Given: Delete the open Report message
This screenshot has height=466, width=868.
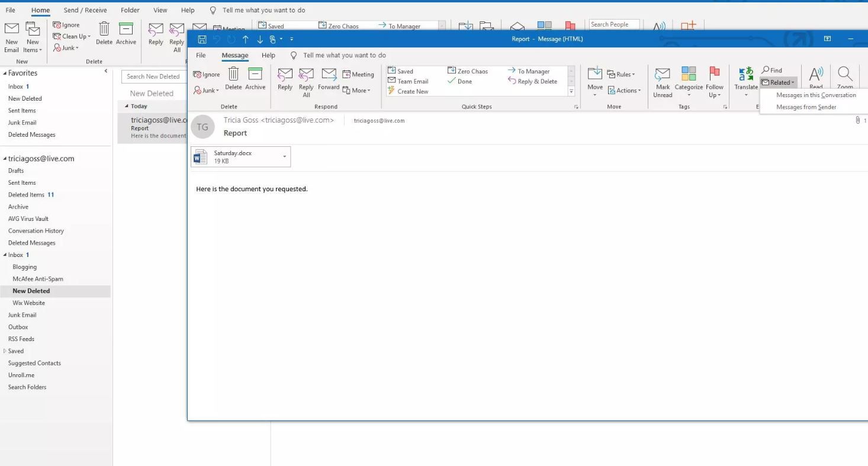Looking at the screenshot, I should click(x=233, y=79).
